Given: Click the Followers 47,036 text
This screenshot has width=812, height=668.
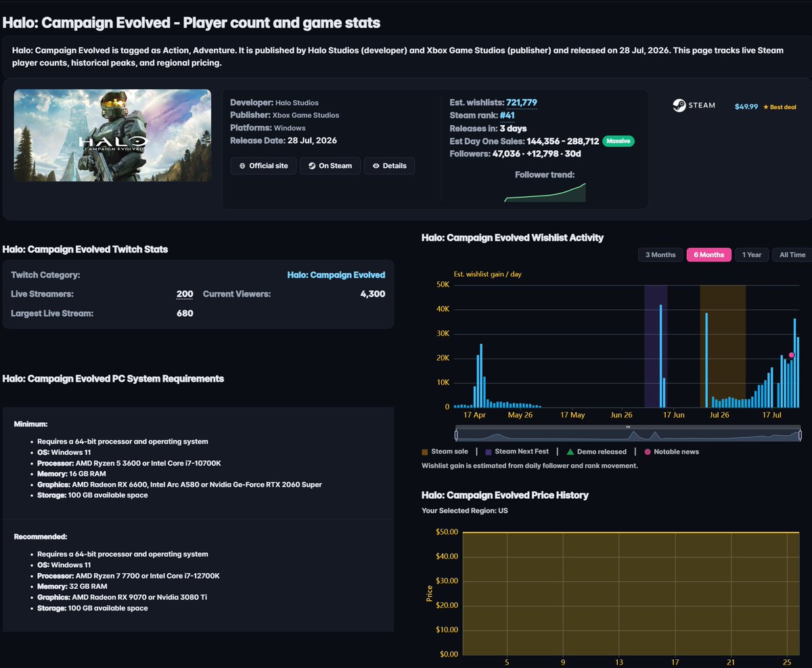Looking at the screenshot, I should (x=516, y=154).
